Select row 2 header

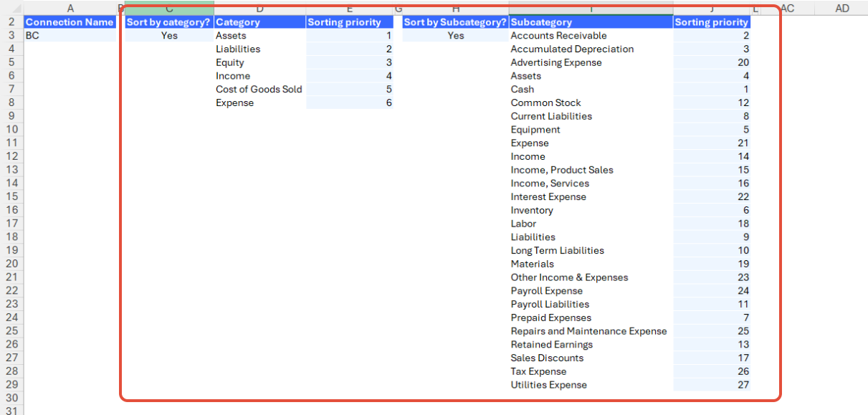tap(11, 22)
